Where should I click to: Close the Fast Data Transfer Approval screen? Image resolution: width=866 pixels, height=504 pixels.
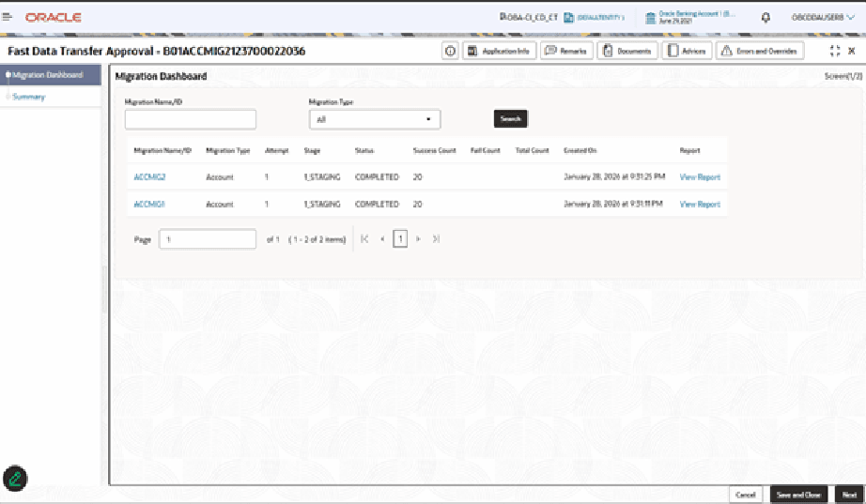point(852,51)
